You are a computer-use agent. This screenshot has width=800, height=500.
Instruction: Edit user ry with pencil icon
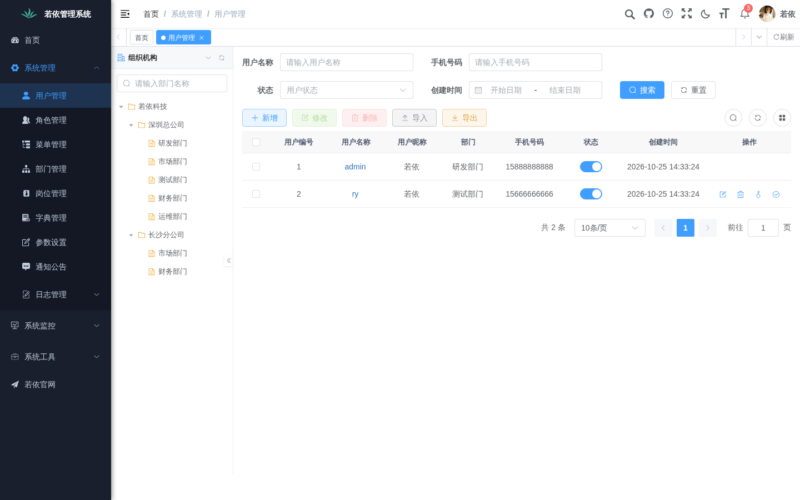coord(722,194)
